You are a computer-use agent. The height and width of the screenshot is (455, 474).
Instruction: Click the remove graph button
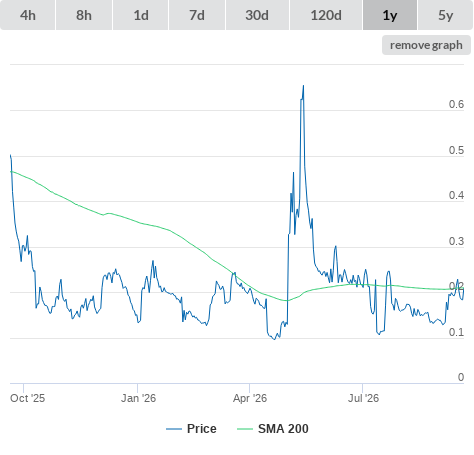click(426, 45)
